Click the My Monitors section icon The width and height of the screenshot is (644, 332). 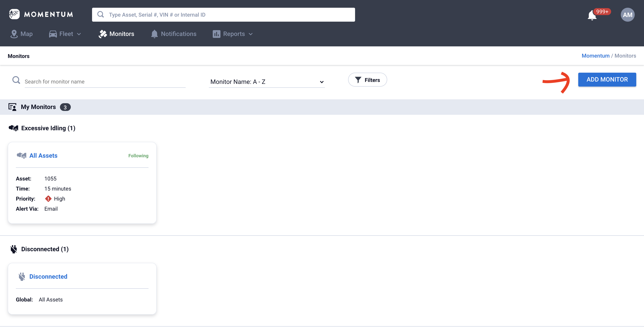12,107
